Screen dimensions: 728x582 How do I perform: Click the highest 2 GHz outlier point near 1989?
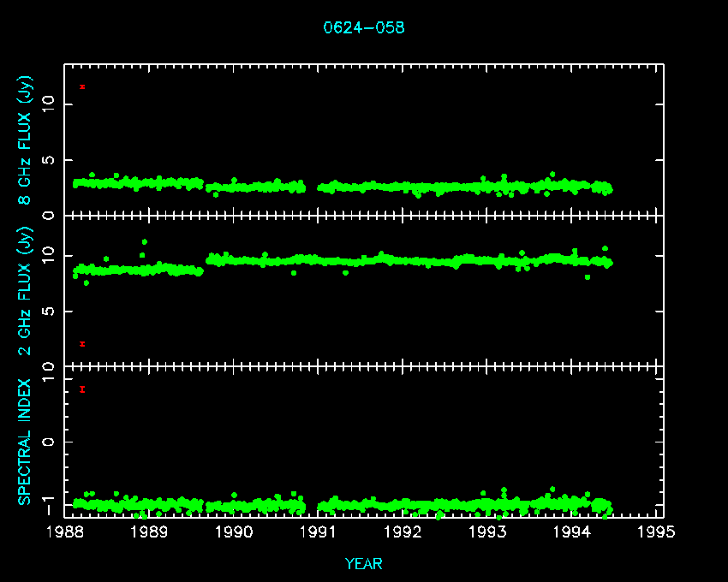tap(144, 242)
